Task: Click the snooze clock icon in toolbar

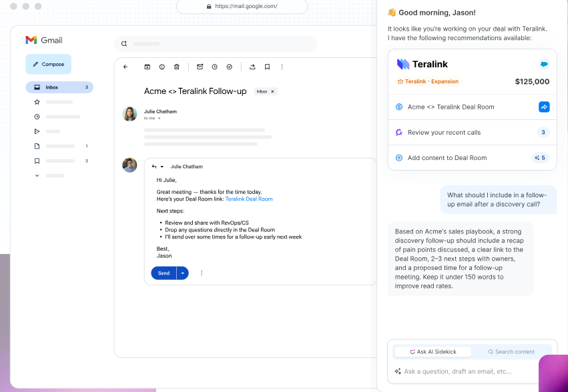Action: (x=214, y=67)
